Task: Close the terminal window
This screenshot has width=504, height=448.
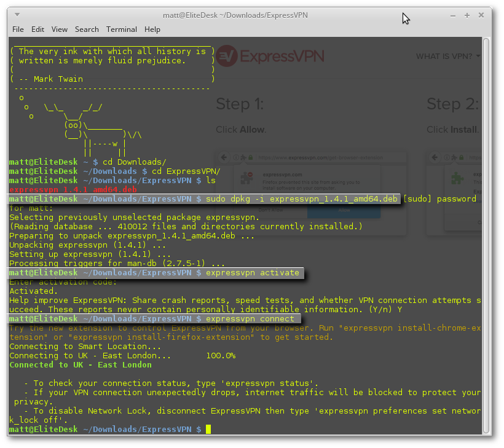Action: coord(481,15)
